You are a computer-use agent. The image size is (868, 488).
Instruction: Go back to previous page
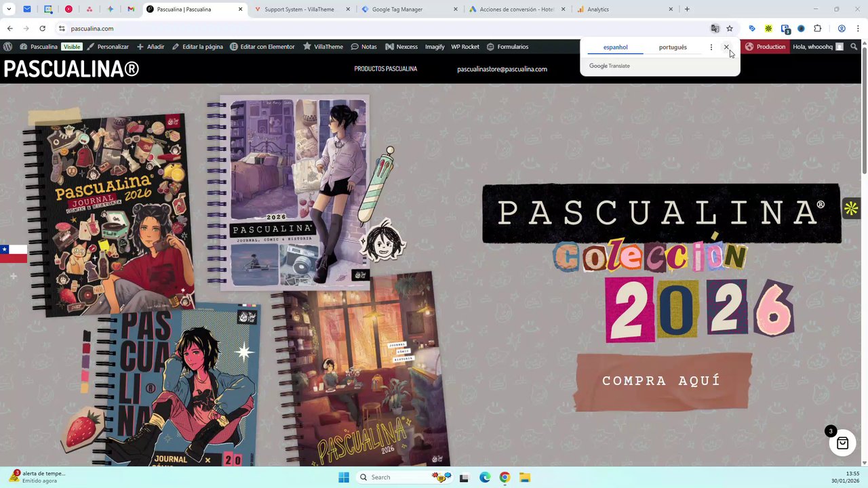coord(9,28)
